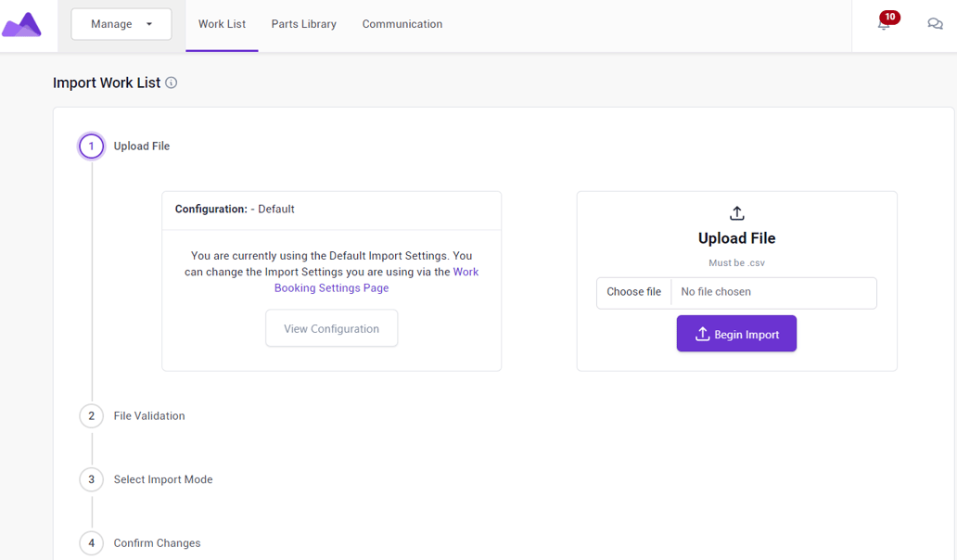
Task: Open notifications bell with 10 badge
Action: click(884, 24)
